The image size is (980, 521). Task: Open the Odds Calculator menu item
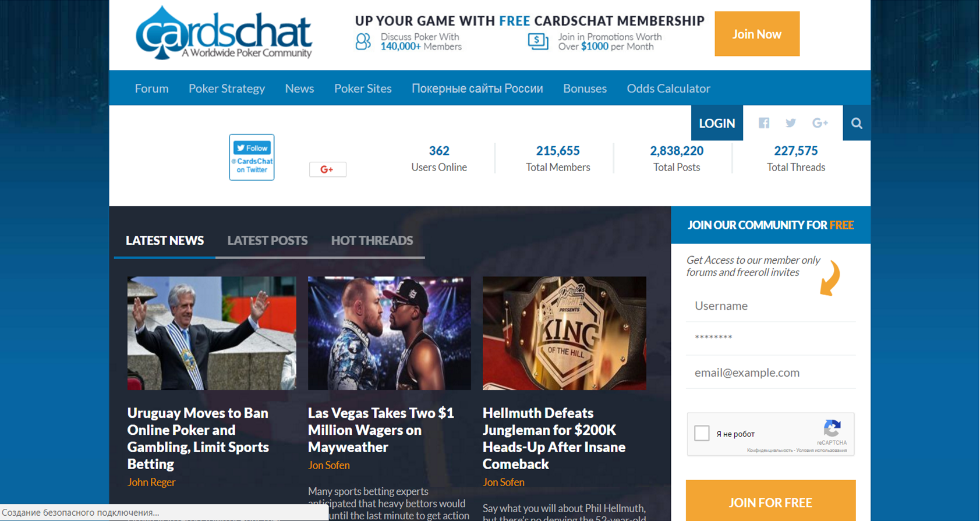[668, 88]
